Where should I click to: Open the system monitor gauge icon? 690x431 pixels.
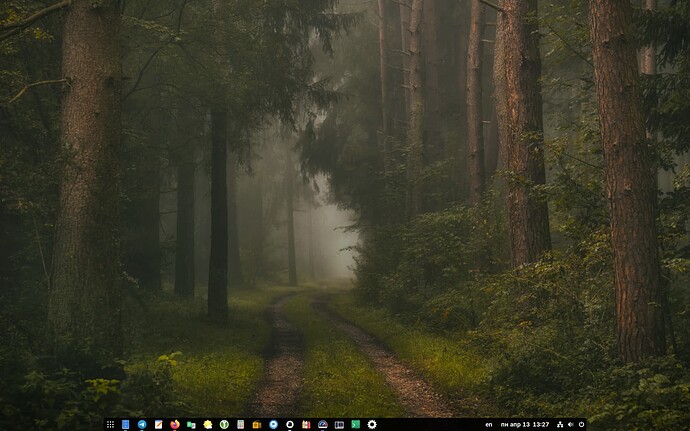[323, 424]
